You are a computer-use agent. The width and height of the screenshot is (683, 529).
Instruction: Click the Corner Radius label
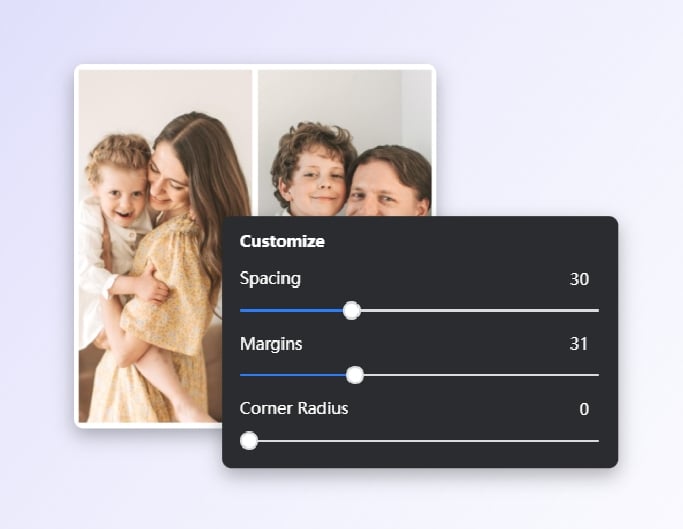coord(294,409)
